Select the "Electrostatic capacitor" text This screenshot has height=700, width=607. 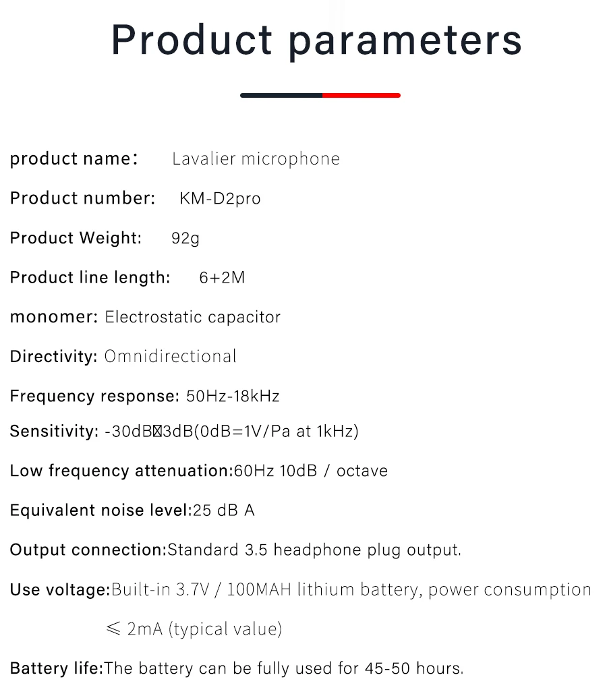[x=192, y=317]
